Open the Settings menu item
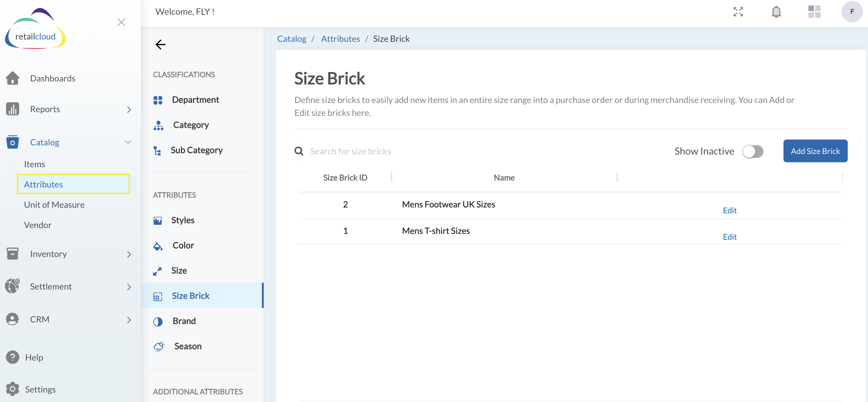This screenshot has width=868, height=402. [x=41, y=389]
